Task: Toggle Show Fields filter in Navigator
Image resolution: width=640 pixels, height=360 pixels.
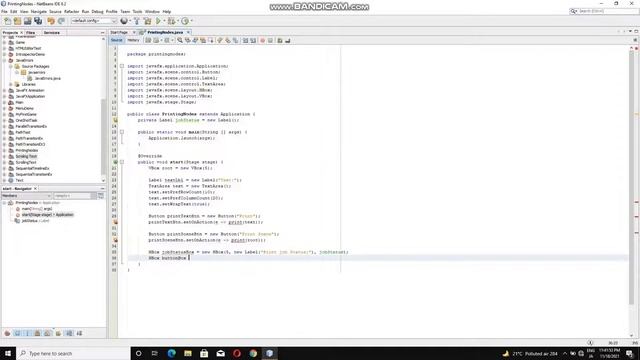Action: pos(17,333)
